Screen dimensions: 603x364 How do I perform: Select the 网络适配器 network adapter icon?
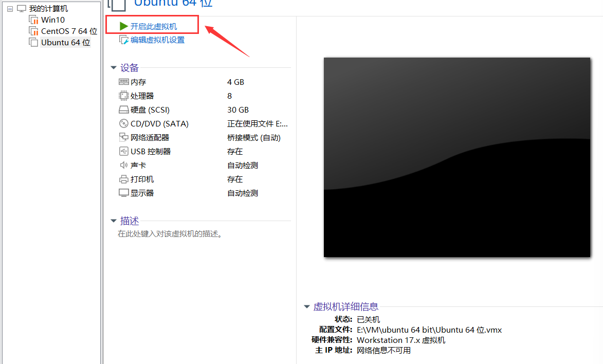coord(123,137)
